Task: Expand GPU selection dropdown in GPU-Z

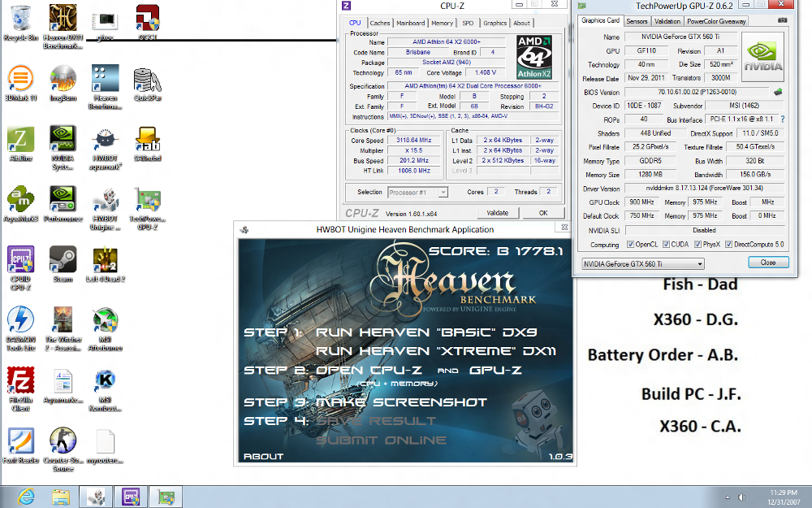Action: point(700,264)
